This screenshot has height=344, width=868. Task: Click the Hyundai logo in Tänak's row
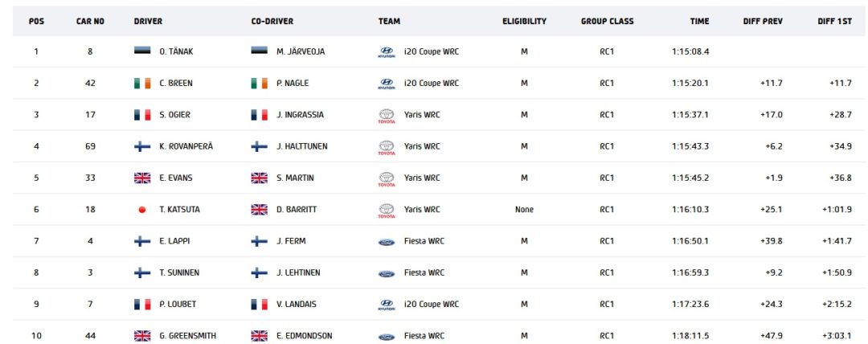pos(387,52)
